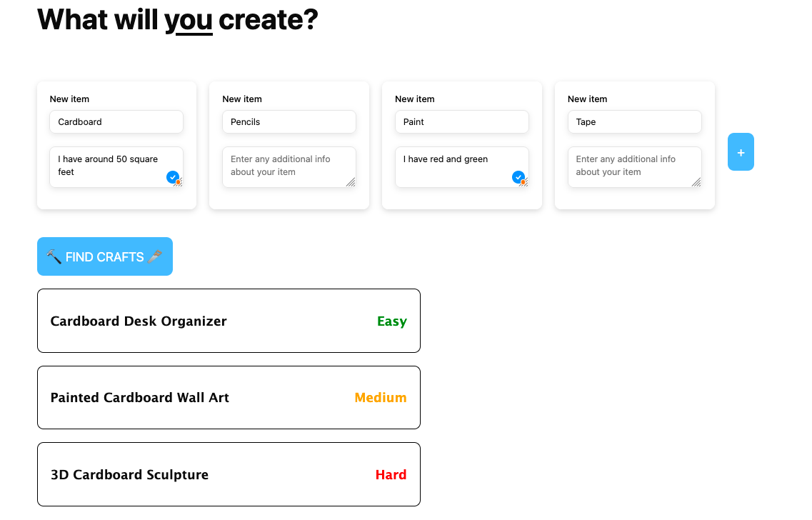This screenshot has width=812, height=520.
Task: Focus the Cardboard item name field
Action: 116,121
